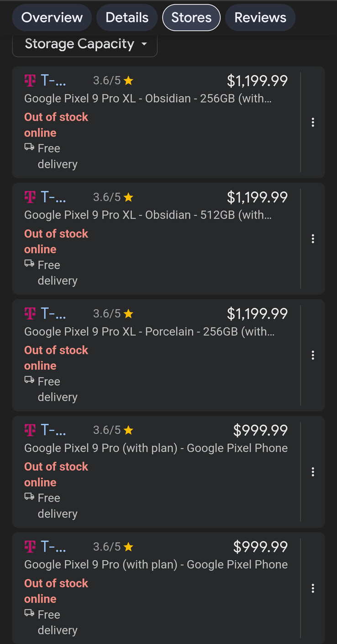Click delivery truck icon in Obsidian 512GB listing
Image resolution: width=337 pixels, height=644 pixels.
point(29,263)
